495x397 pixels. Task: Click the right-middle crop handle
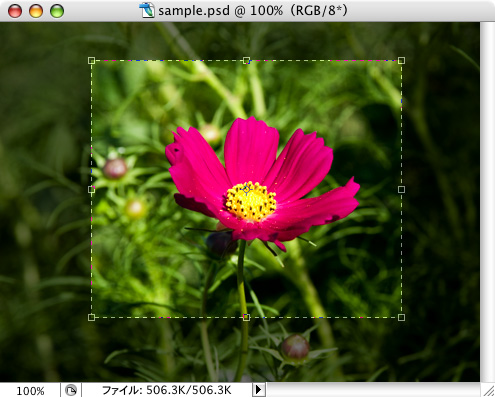tap(401, 189)
